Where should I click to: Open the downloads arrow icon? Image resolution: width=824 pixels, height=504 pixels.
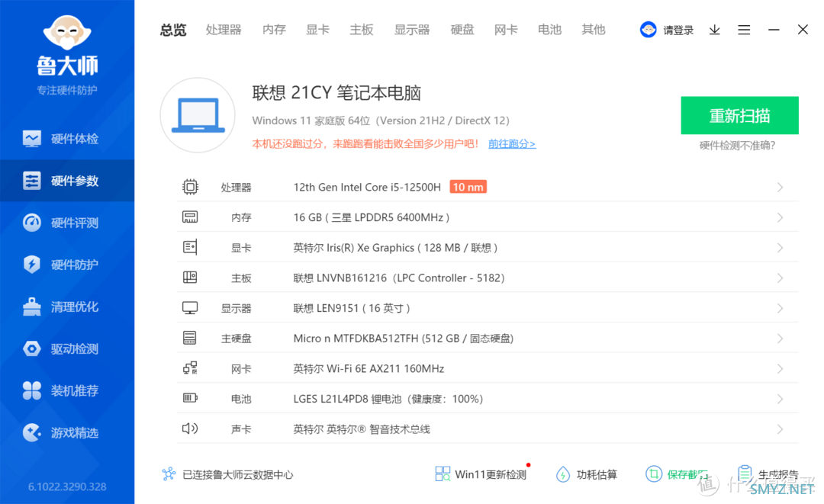[x=714, y=30]
